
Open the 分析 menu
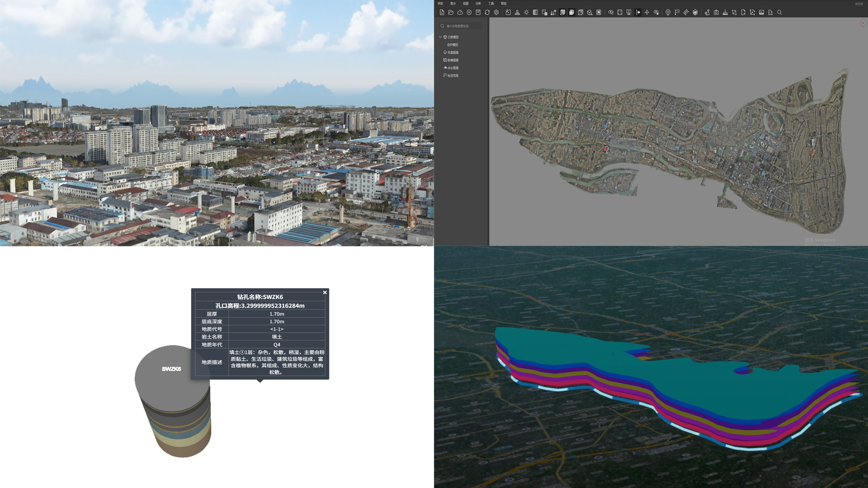(478, 4)
